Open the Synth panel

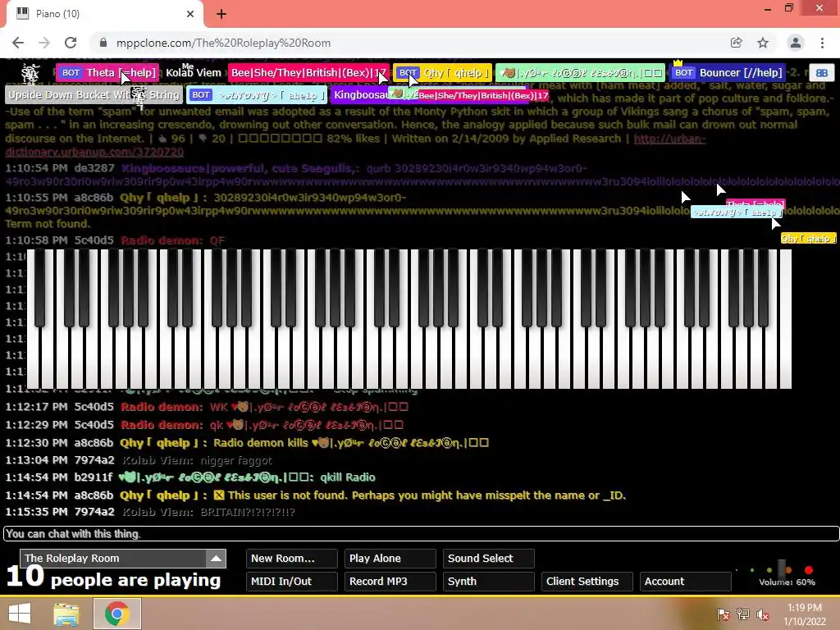(x=489, y=582)
